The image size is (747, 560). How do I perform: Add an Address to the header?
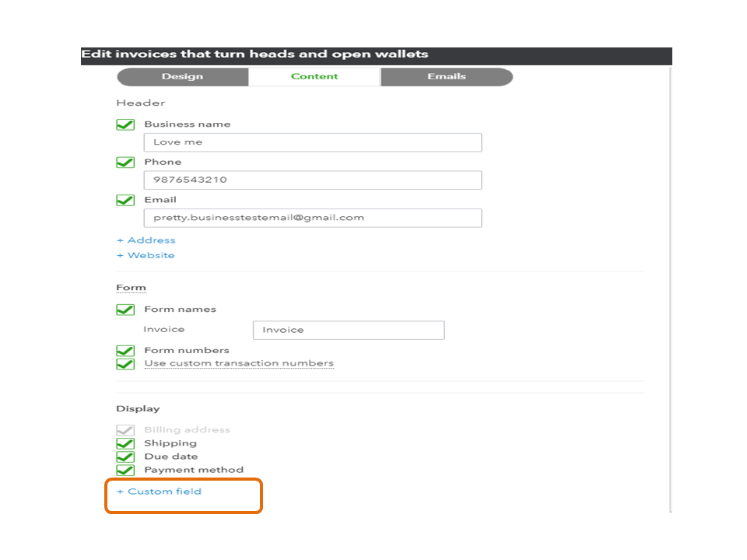click(x=146, y=240)
